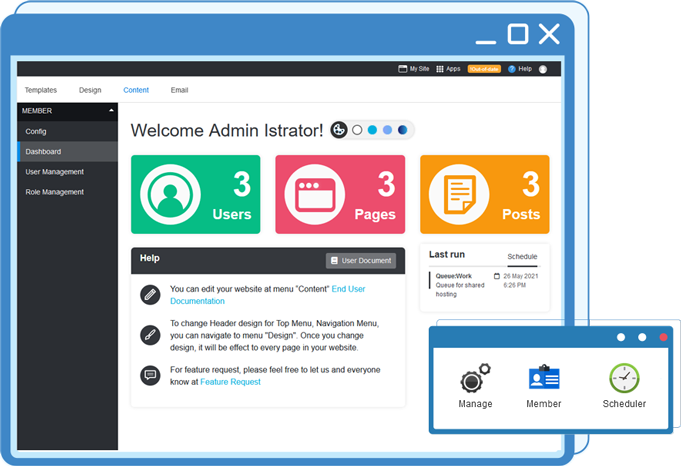The image size is (681, 466).
Task: Close the large illustrated window
Action: 549,34
